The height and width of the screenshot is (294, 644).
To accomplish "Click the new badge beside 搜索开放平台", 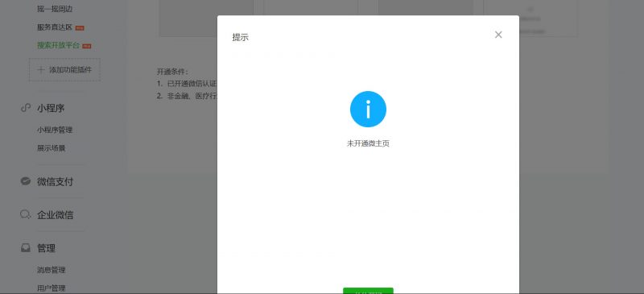I will pyautogui.click(x=87, y=46).
